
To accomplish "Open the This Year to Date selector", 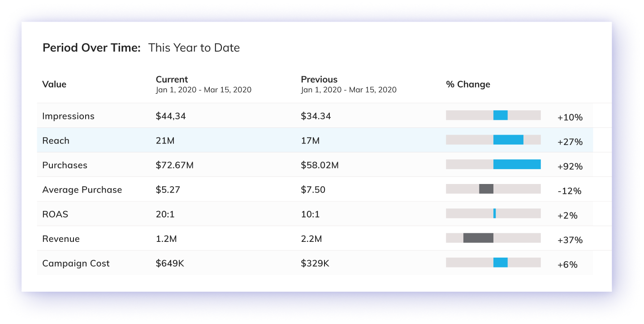I will point(194,48).
